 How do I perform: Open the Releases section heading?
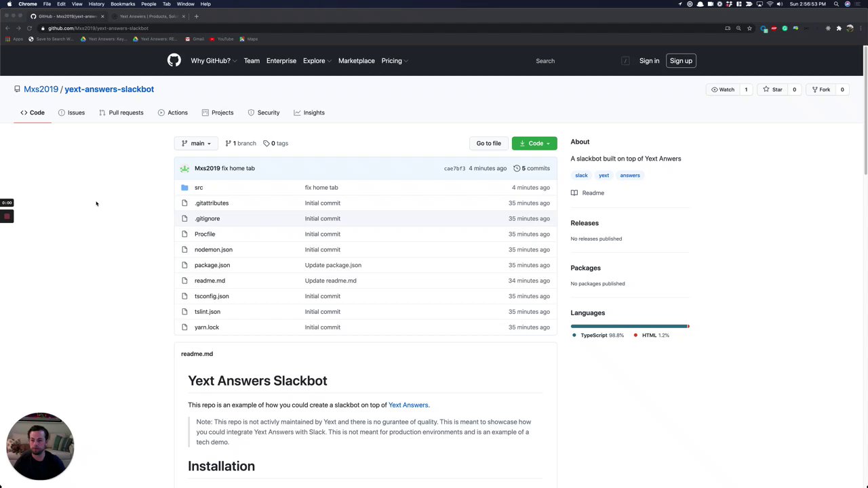click(585, 223)
